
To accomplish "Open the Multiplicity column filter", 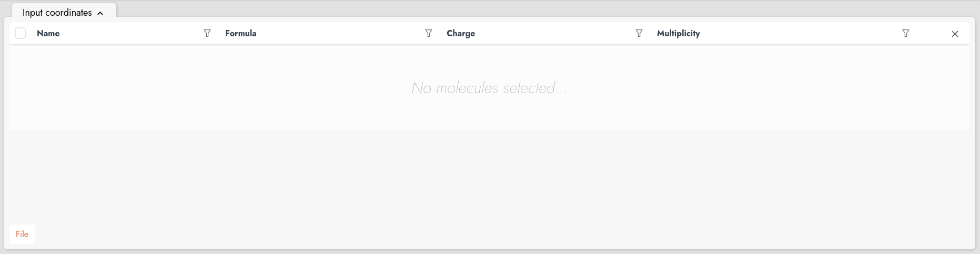I will point(906,33).
